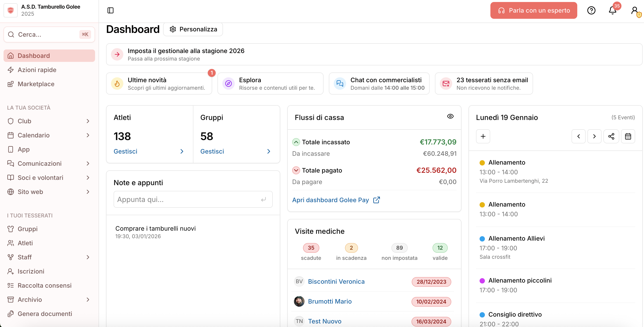
Task: Click the help question mark icon
Action: 591,10
